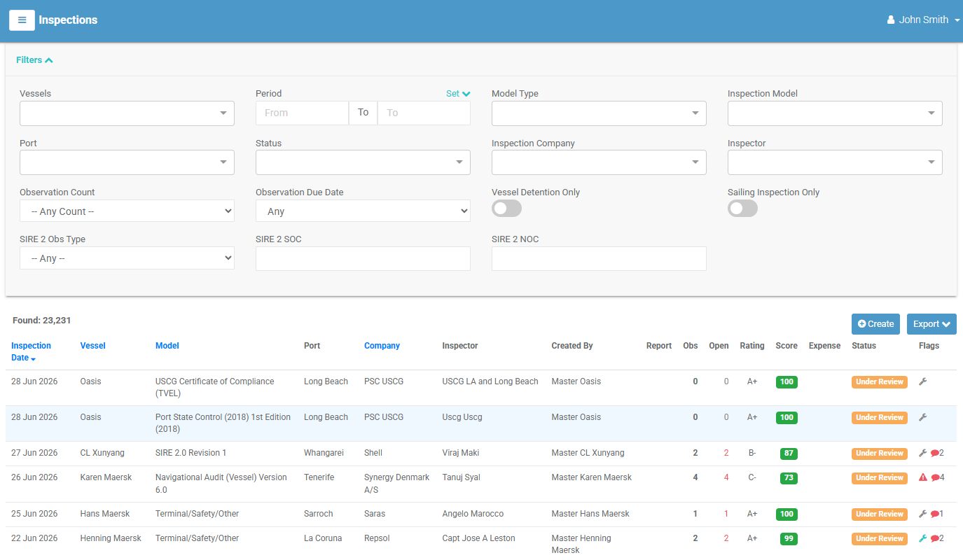
Task: Click the wrench flag on first Oasis row
Action: (x=923, y=381)
